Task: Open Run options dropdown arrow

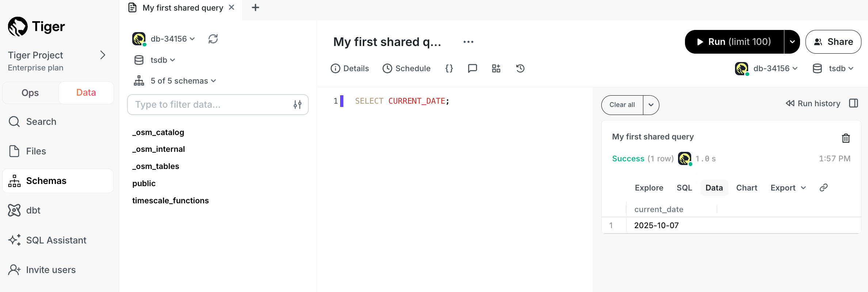Action: click(x=792, y=42)
